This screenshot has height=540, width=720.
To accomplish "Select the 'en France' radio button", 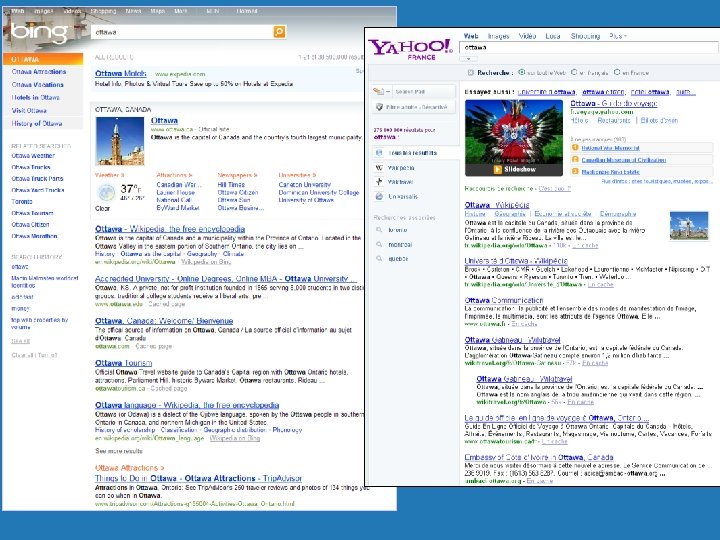I will click(x=617, y=72).
